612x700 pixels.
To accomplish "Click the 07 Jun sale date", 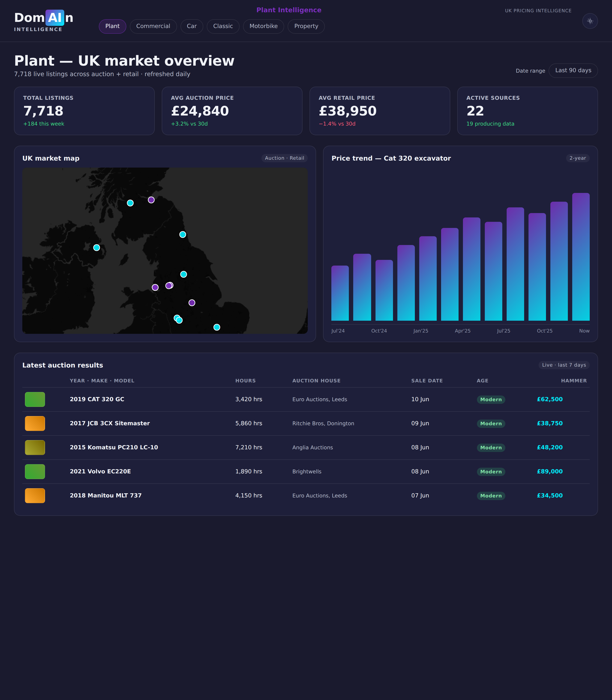I will tap(420, 496).
